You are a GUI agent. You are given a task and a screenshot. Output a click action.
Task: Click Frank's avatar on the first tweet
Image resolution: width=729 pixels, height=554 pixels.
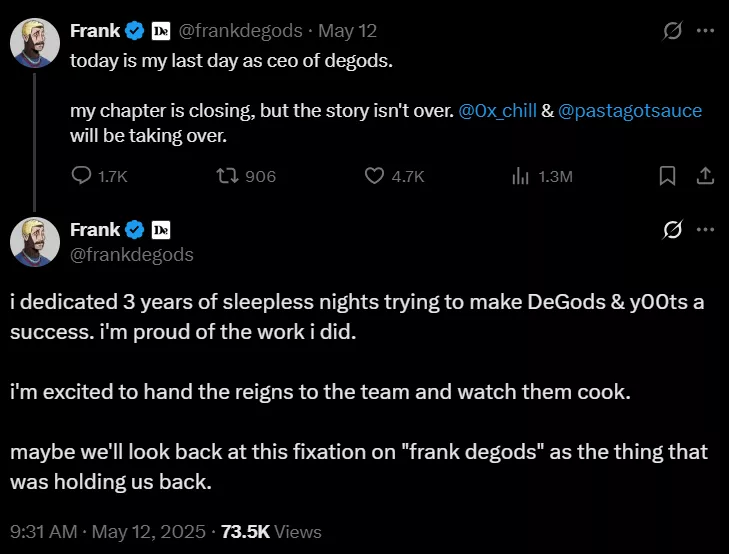pyautogui.click(x=34, y=42)
